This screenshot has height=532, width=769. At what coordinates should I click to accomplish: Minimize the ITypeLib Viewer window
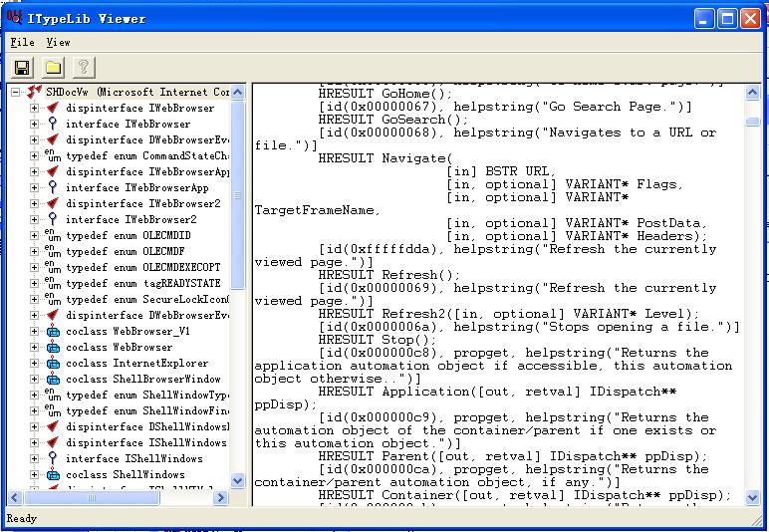[705, 19]
